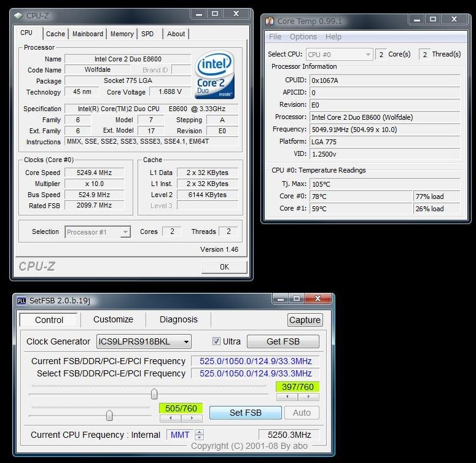Maximize the Core Temp window

[x=433, y=20]
